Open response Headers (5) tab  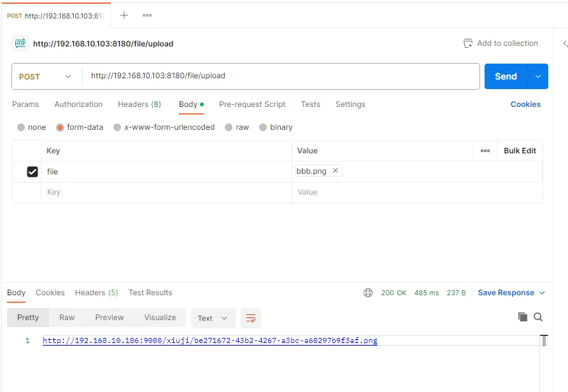96,293
